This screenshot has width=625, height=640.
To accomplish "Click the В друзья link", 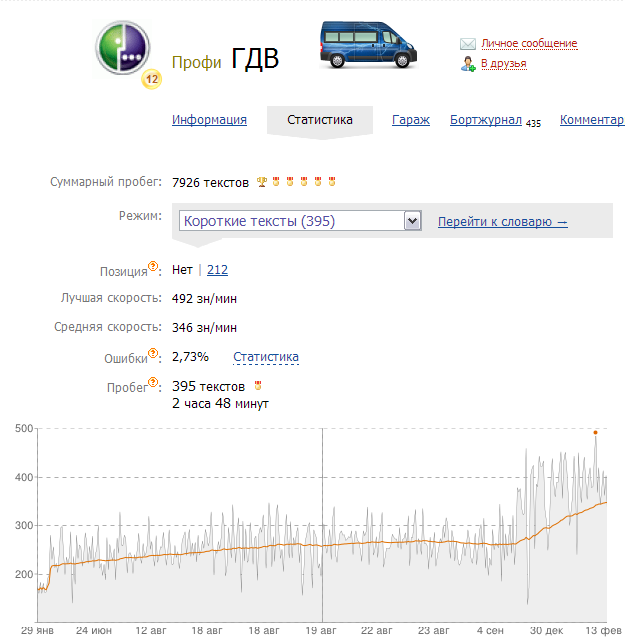I will coord(504,64).
